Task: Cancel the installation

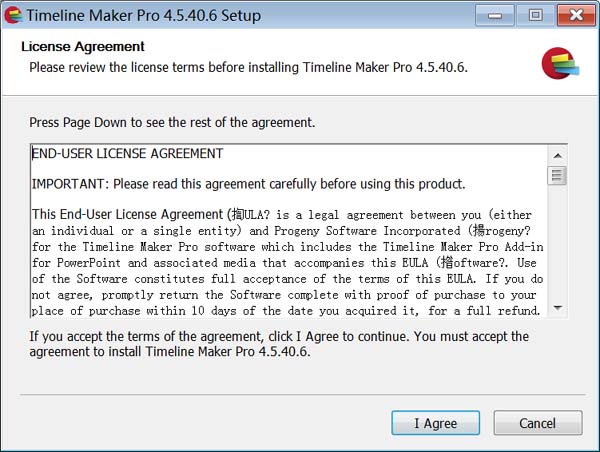Action: [537, 423]
